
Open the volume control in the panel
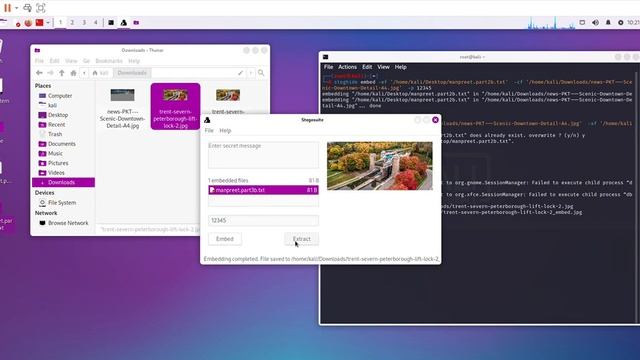point(596,22)
